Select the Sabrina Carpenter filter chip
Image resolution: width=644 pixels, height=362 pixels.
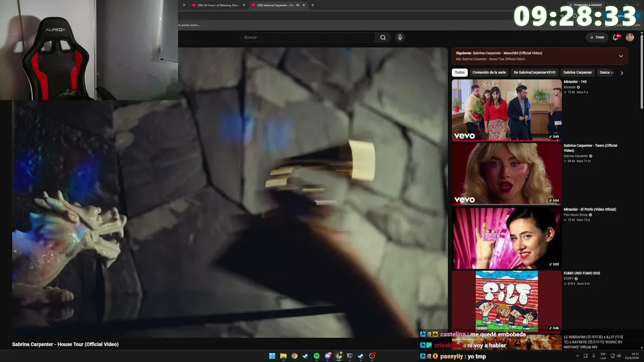point(578,72)
